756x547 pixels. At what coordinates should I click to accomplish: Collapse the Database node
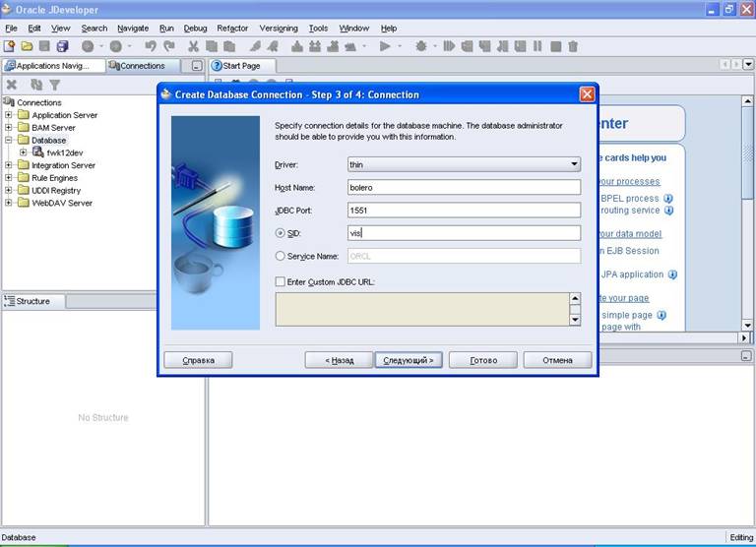tap(8, 140)
